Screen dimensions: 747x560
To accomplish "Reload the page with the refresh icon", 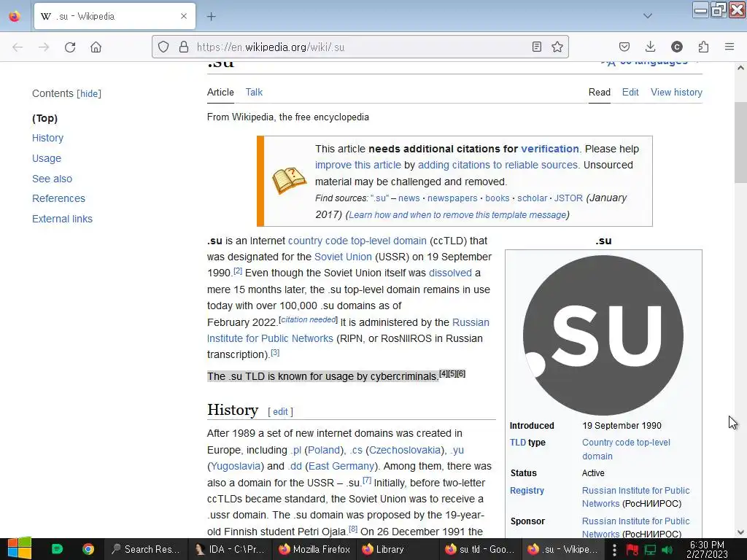I will 70,47.
